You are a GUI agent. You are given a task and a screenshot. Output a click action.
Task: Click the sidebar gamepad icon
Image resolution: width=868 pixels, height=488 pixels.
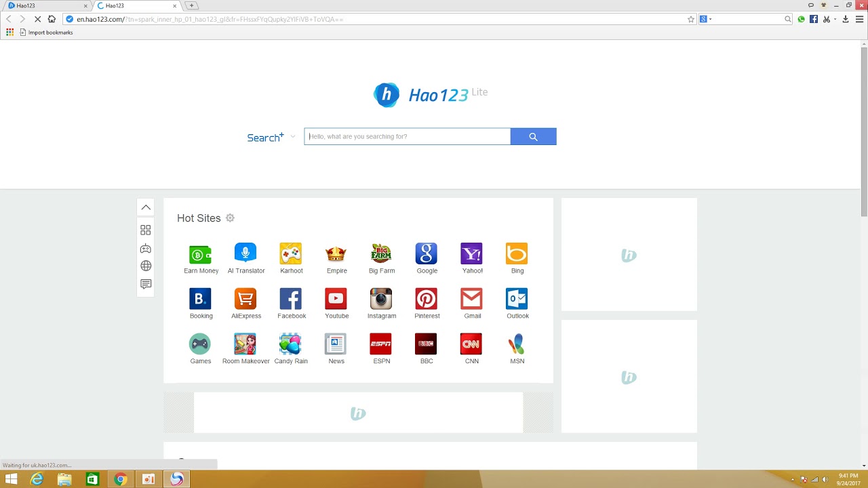(x=146, y=249)
